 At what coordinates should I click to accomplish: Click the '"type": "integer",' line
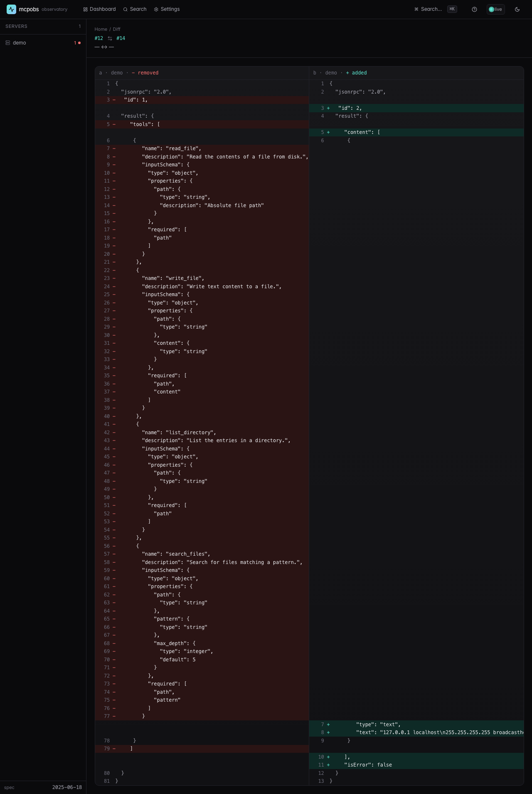(x=202, y=651)
